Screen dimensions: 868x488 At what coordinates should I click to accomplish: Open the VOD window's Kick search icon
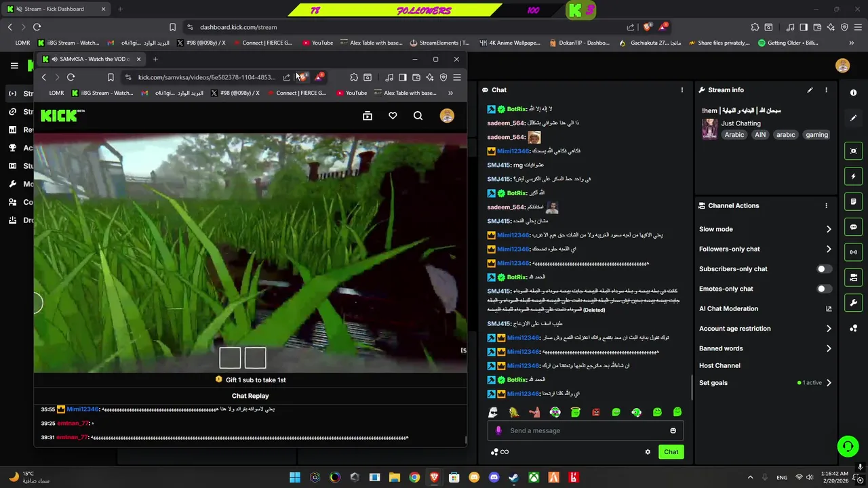[418, 116]
